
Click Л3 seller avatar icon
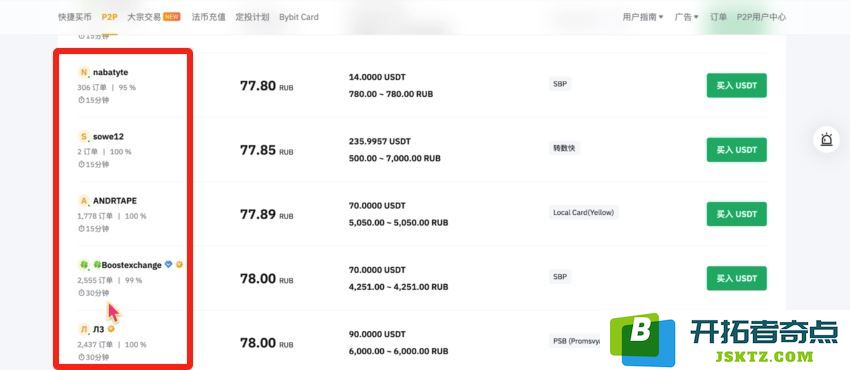pos(84,329)
